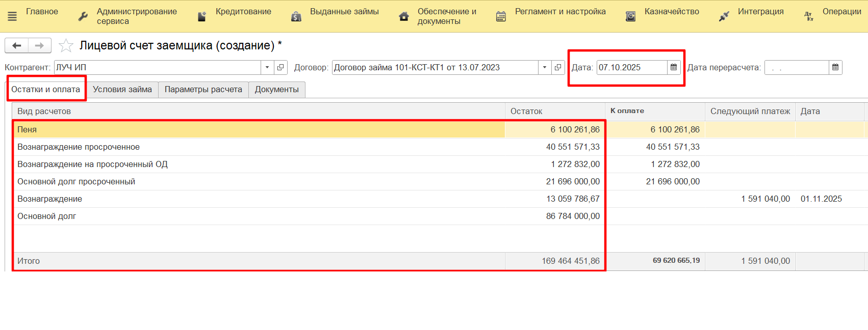The width and height of the screenshot is (868, 330).
Task: Open the Интеграция section
Action: tap(760, 11)
